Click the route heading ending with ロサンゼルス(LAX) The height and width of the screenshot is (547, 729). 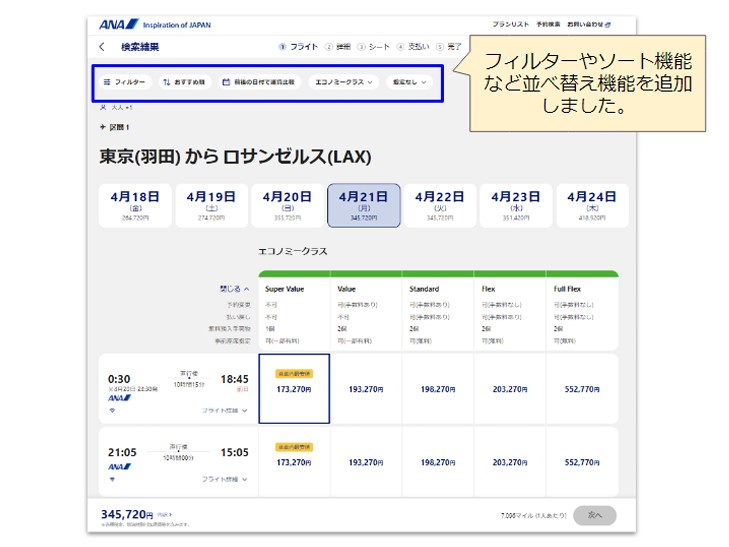235,157
